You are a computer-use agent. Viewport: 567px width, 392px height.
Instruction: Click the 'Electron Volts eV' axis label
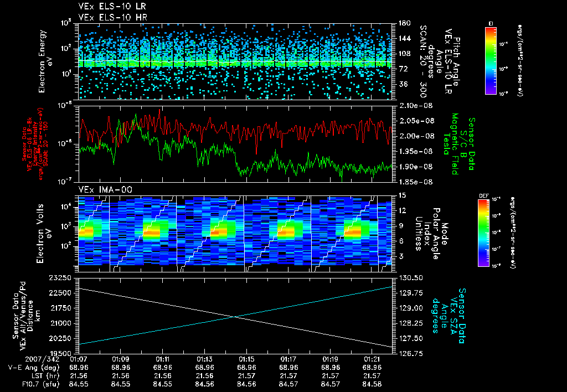tap(44, 234)
